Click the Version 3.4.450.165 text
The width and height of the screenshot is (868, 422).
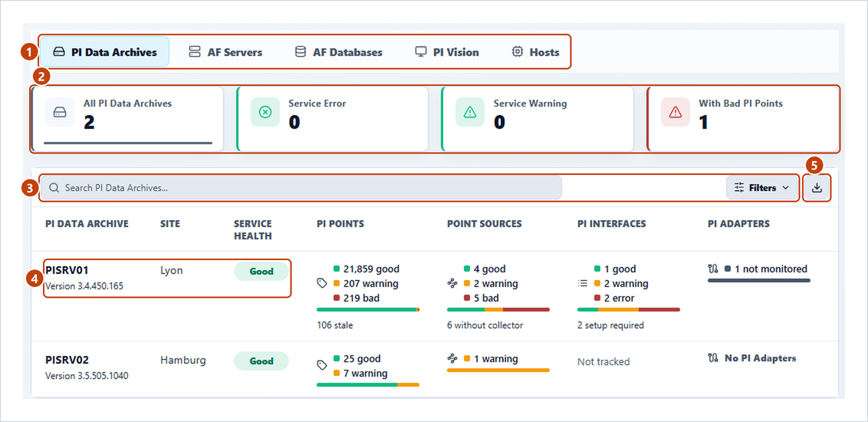84,287
